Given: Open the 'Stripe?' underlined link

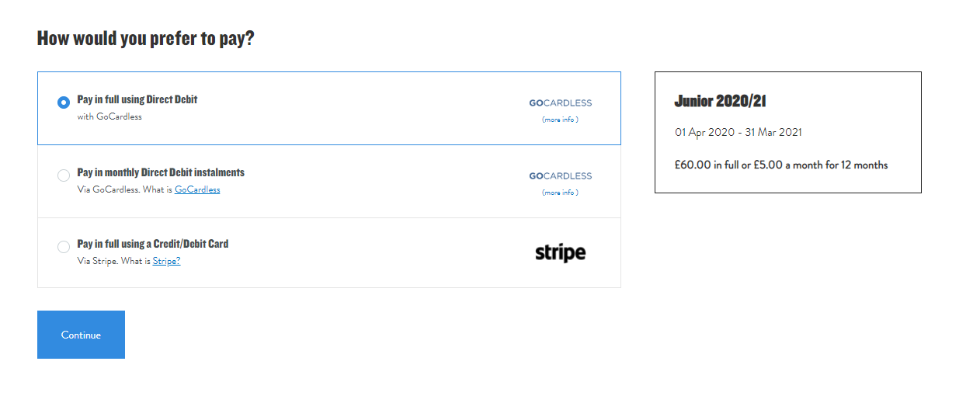Looking at the screenshot, I should pyautogui.click(x=166, y=261).
